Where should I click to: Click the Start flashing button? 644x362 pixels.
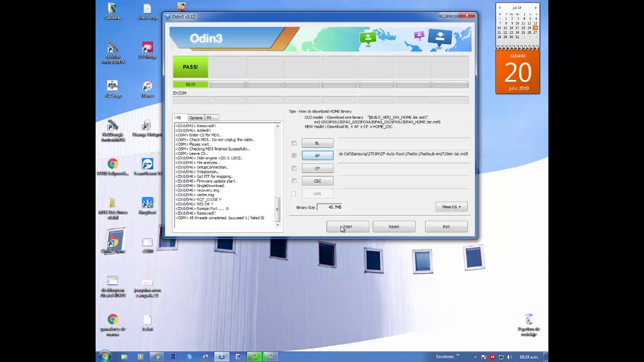pos(348,227)
